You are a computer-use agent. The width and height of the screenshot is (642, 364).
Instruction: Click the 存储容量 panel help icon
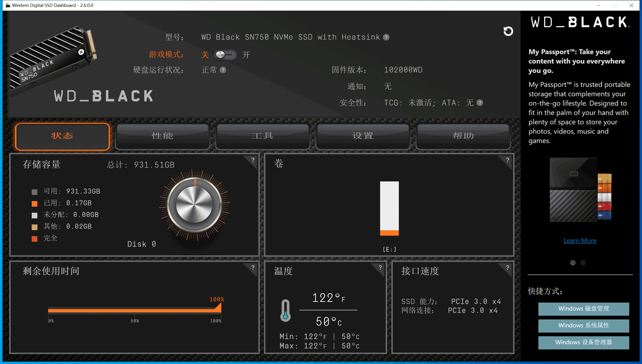tap(252, 160)
